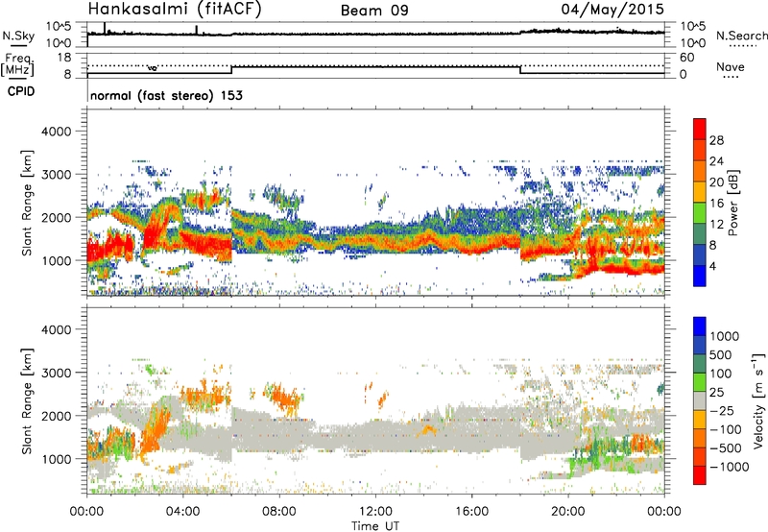Click the '-100' velocity colorbar label
This screenshot has width=768, height=532.
pos(726,429)
